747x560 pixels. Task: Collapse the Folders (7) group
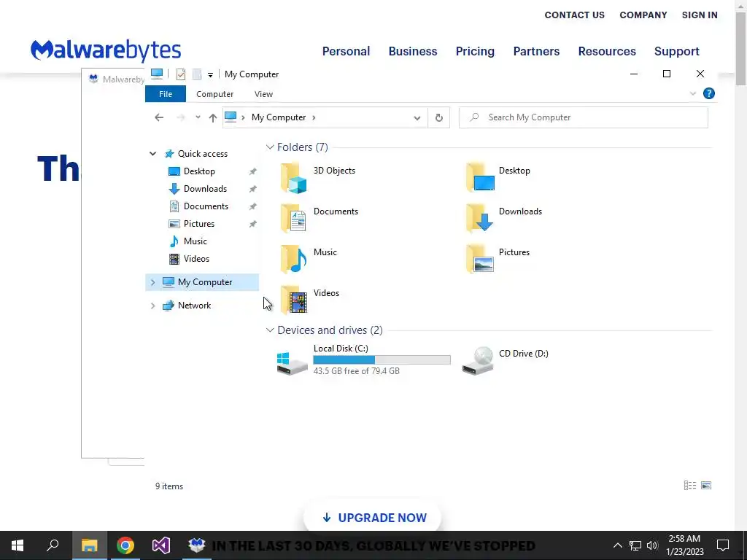coord(270,147)
